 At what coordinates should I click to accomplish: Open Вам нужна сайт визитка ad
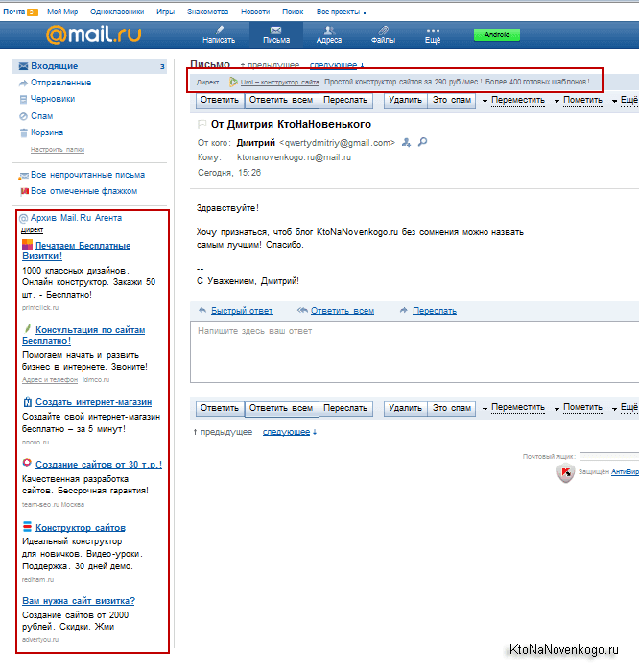point(79,600)
